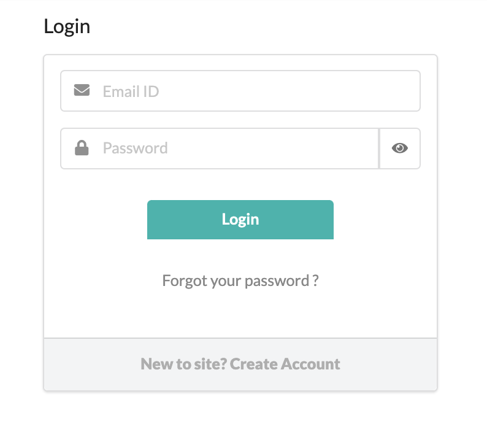Click the New to site? footer text
This screenshot has height=448, width=487.
(184, 364)
